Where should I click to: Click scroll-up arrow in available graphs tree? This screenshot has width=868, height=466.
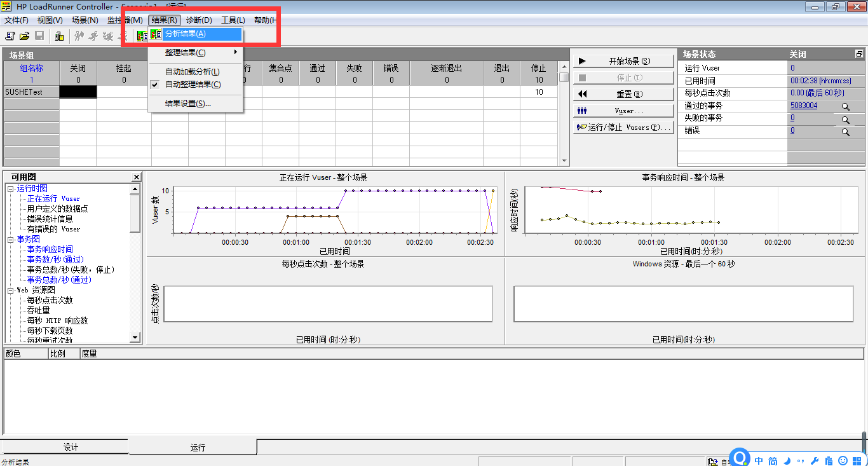(135, 189)
